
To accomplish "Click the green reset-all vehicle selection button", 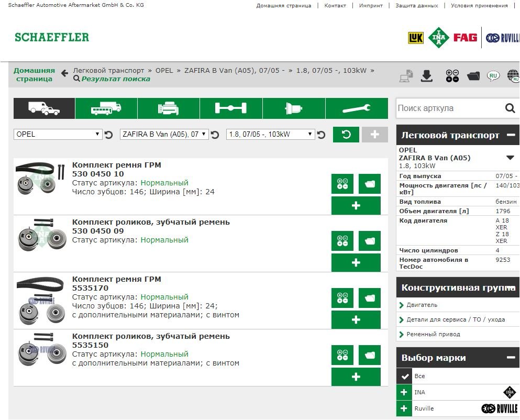I will point(346,135).
